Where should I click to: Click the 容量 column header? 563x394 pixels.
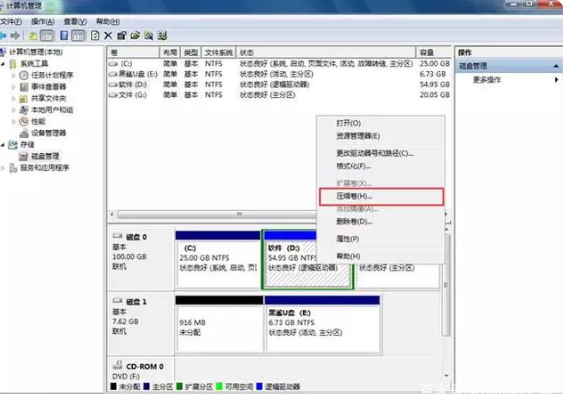coord(434,52)
